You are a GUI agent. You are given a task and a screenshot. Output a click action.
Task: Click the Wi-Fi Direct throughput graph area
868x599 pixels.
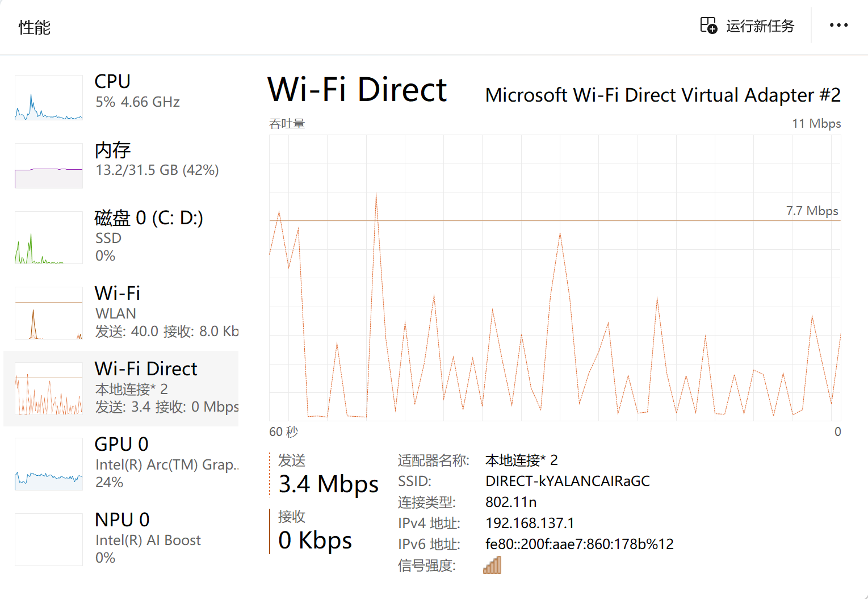tap(555, 278)
